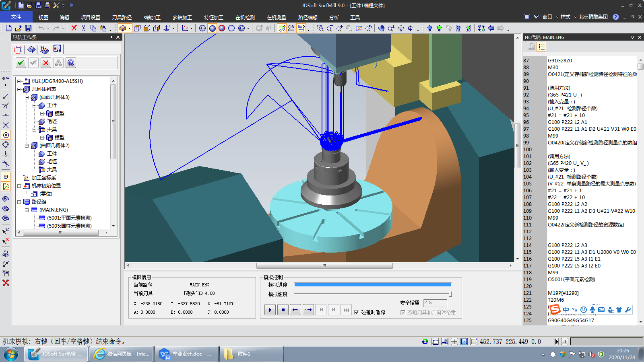Toggle line numbers icon in NC code panel

[x=542, y=47]
